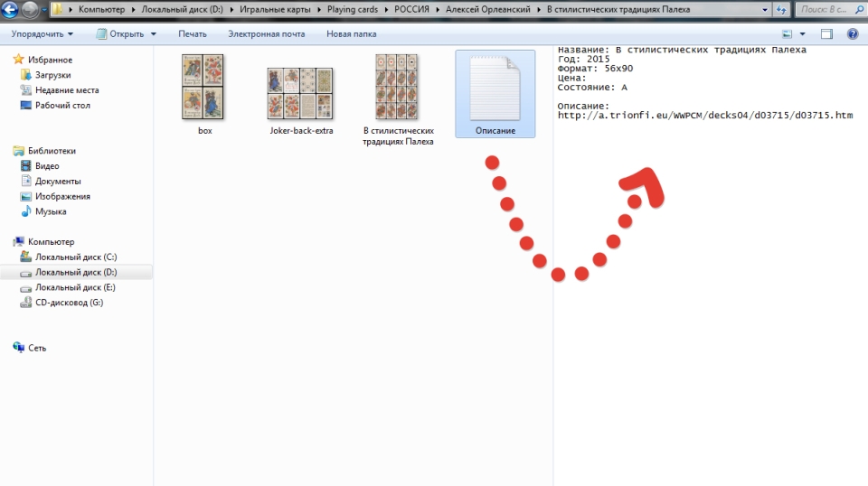
Task: Select Сеть in navigation pane
Action: point(36,348)
